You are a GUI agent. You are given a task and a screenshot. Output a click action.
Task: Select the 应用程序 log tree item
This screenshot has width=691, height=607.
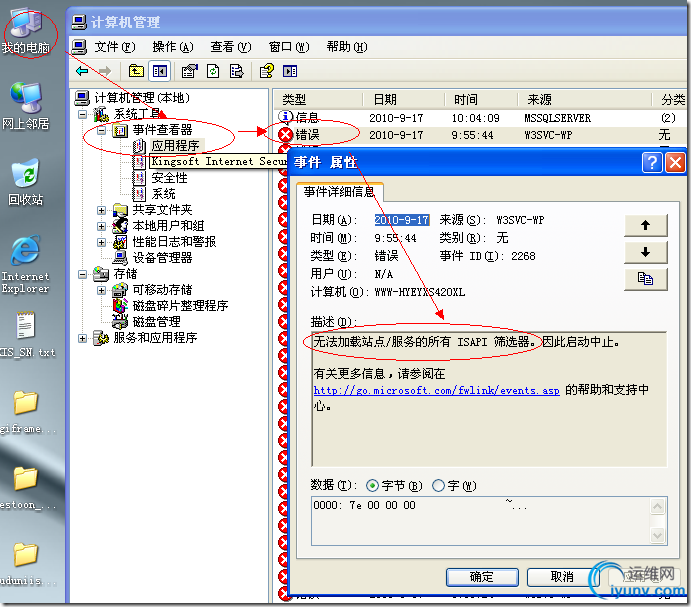[x=175, y=146]
